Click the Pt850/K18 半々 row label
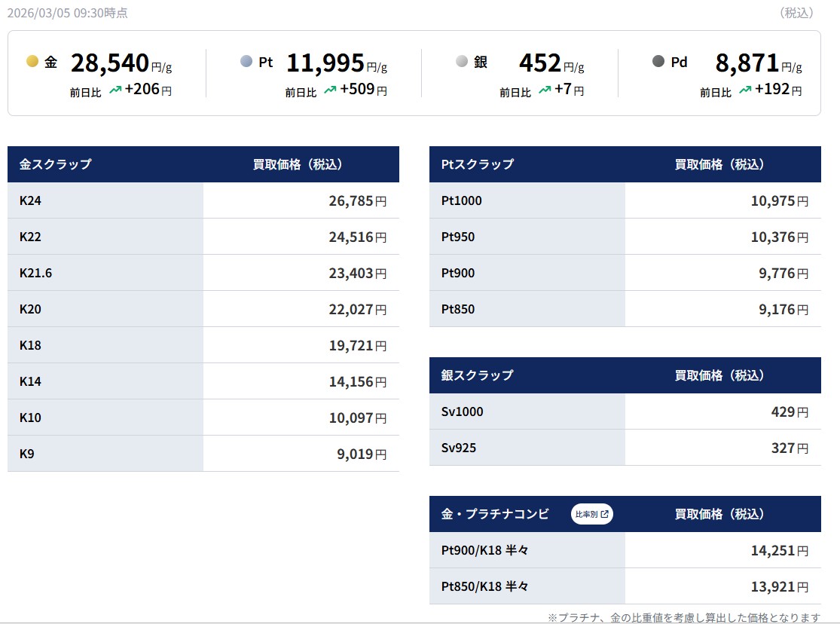 [x=485, y=586]
